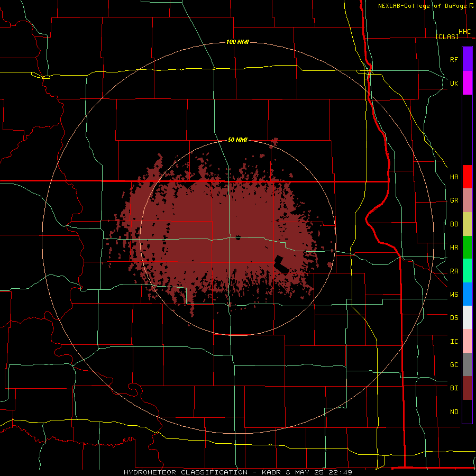This screenshot has width=476, height=476.
Task: Select the yellow BD legend swatch
Action: click(x=467, y=224)
